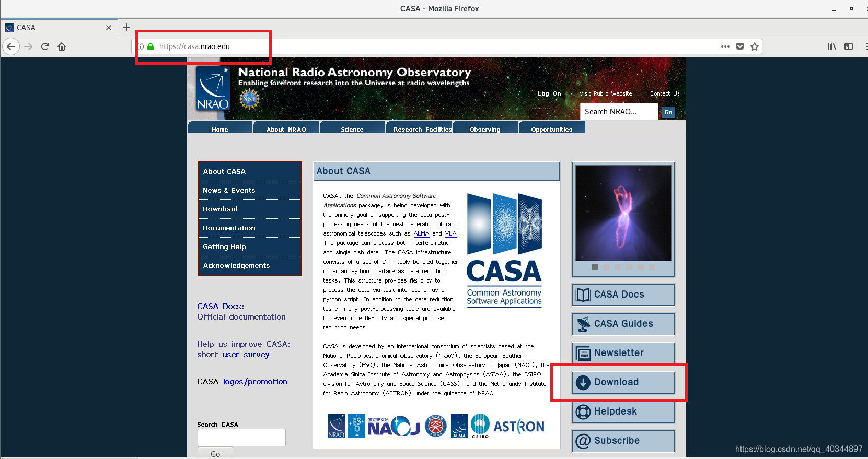Viewport: 868px width, 459px height.
Task: Click the Search CASA input field
Action: click(241, 438)
